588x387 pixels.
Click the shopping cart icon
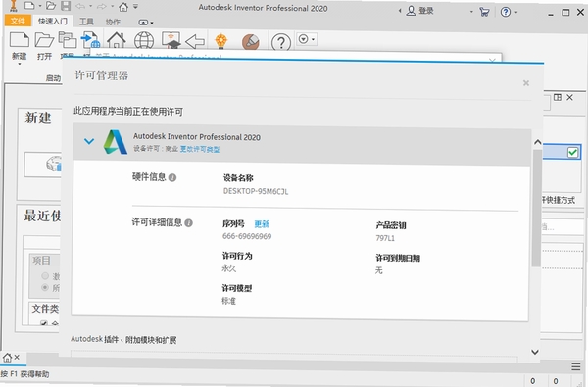click(x=484, y=12)
